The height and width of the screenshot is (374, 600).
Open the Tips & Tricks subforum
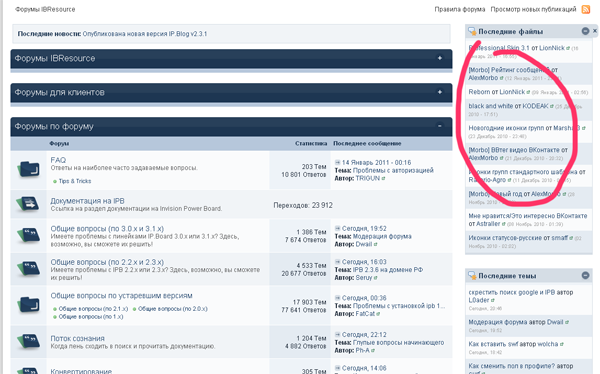coord(75,181)
